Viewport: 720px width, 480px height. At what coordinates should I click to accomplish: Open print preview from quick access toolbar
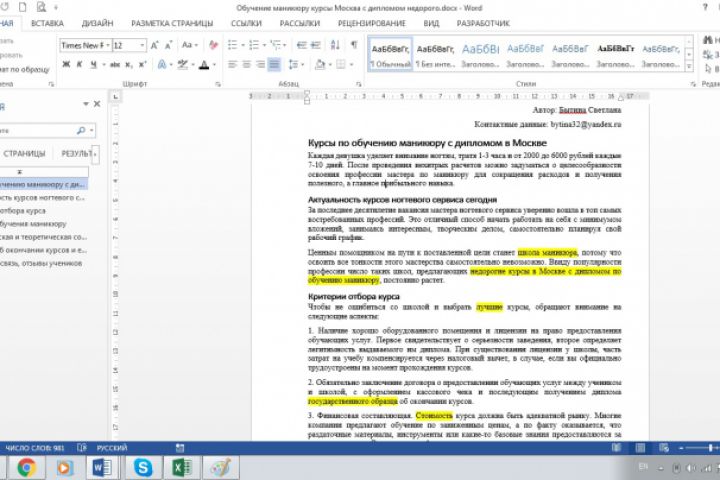41,7
